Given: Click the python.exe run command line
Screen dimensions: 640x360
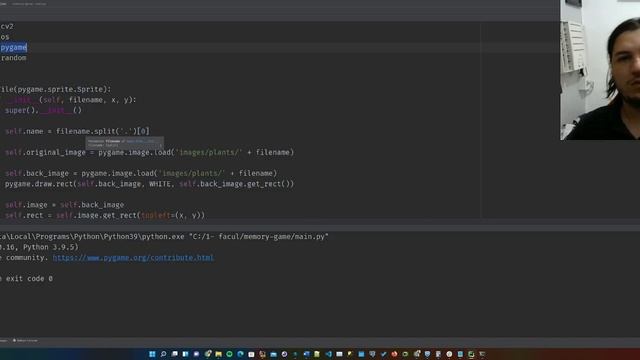Looking at the screenshot, I should point(164,237).
